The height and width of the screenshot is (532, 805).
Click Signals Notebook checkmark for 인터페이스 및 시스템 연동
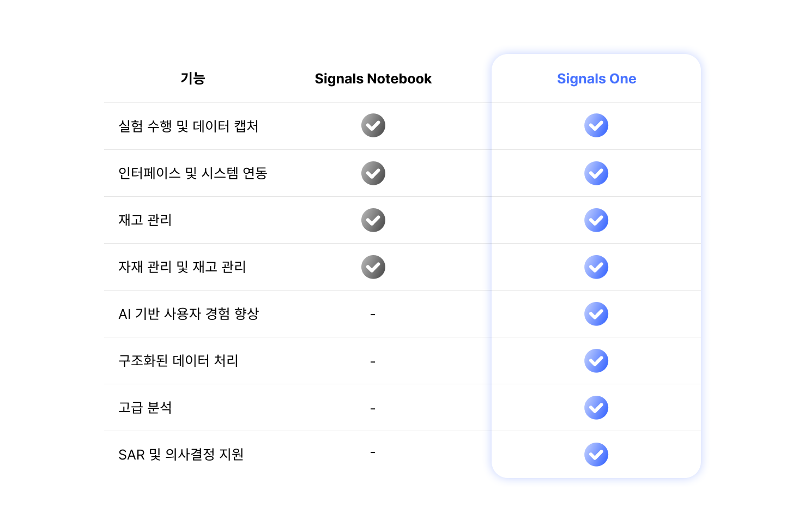pyautogui.click(x=373, y=173)
